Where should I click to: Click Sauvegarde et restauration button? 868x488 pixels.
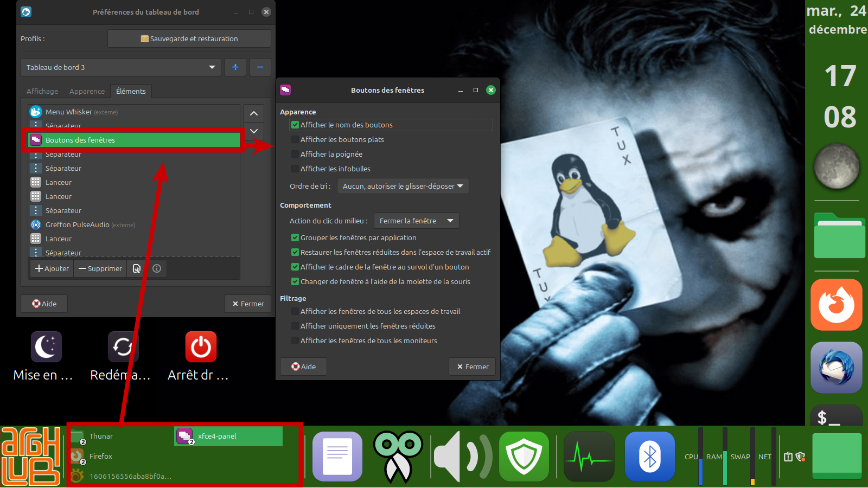point(189,38)
